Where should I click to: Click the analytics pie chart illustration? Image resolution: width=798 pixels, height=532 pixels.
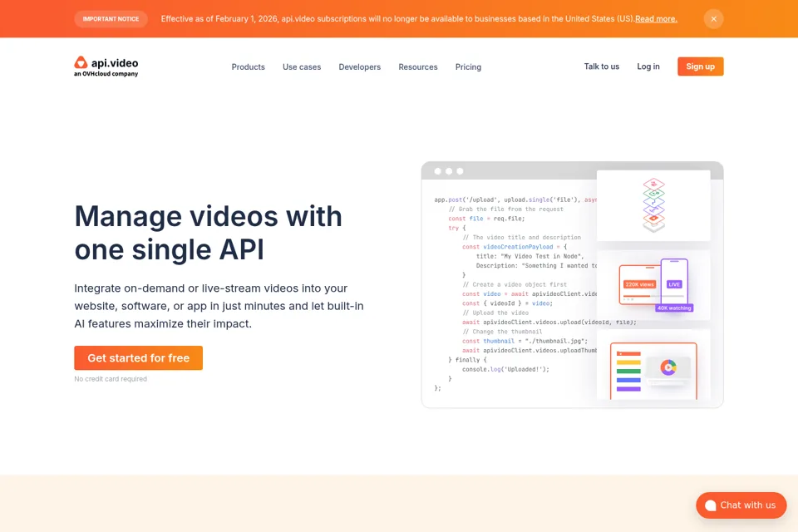[x=668, y=367]
